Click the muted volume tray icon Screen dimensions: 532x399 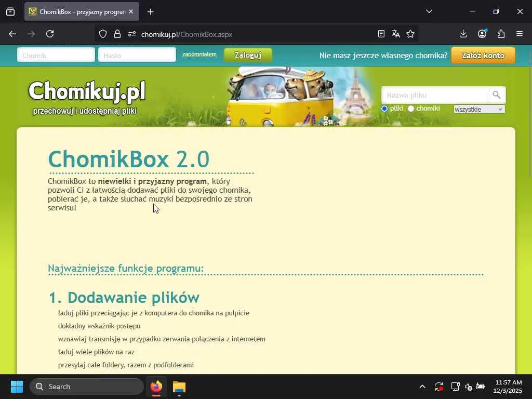coord(469,387)
